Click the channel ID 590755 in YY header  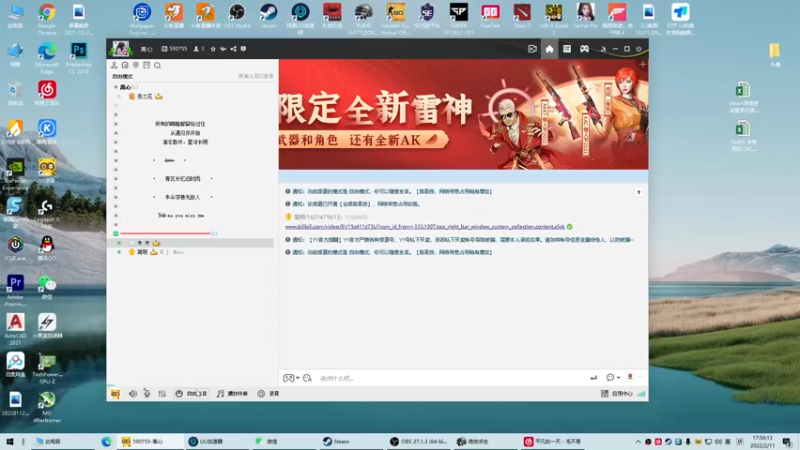tap(174, 49)
